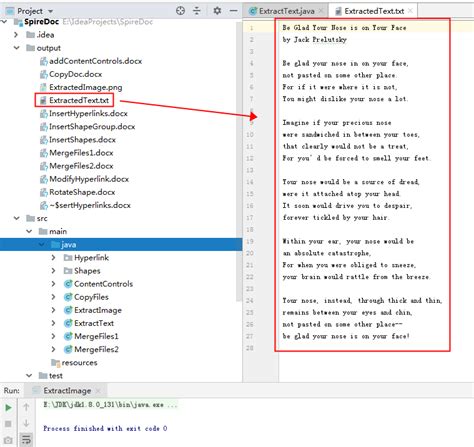
Task: Collapse the main folder
Action: [29, 231]
